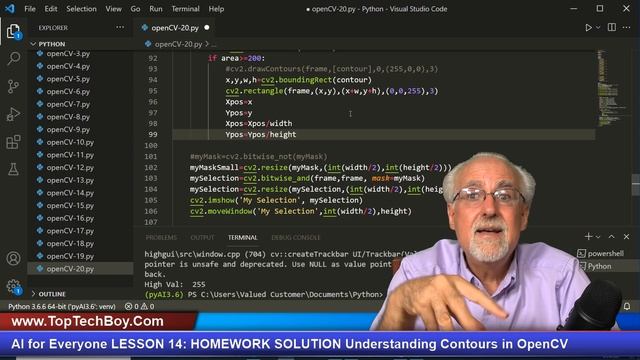Select Python 3.6.6 interpreter in status bar
Image resolution: width=640 pixels, height=360 pixels.
click(62, 306)
